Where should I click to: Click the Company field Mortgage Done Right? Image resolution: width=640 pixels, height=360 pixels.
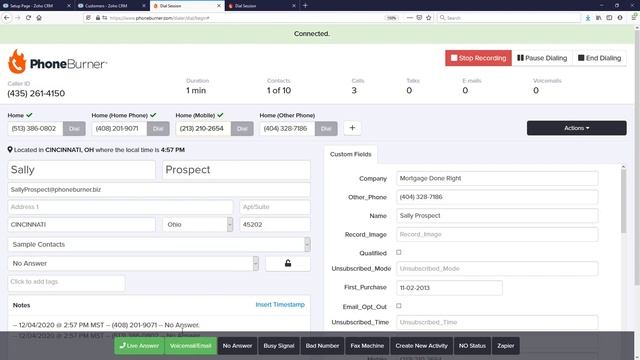point(497,178)
